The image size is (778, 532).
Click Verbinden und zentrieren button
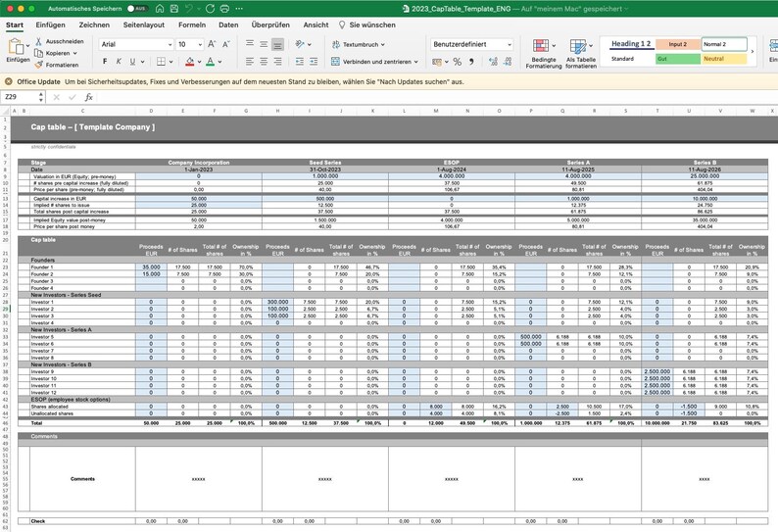click(374, 62)
